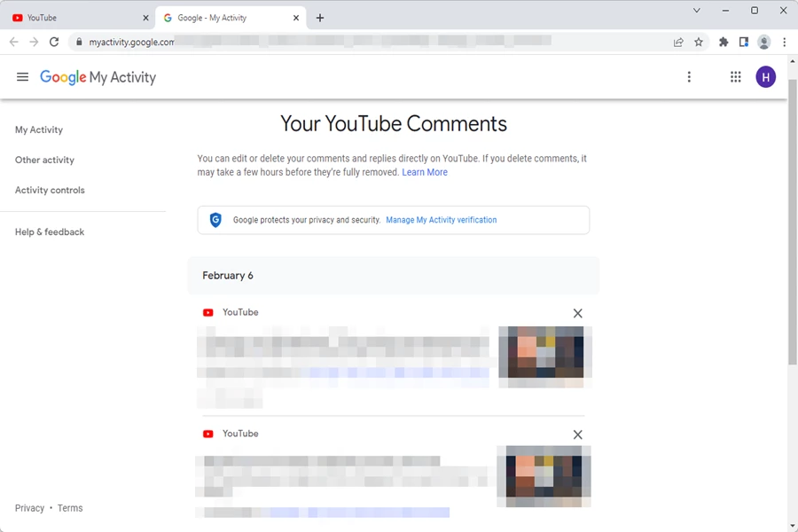This screenshot has width=798, height=532.
Task: Go back with browser back arrow
Action: click(13, 43)
